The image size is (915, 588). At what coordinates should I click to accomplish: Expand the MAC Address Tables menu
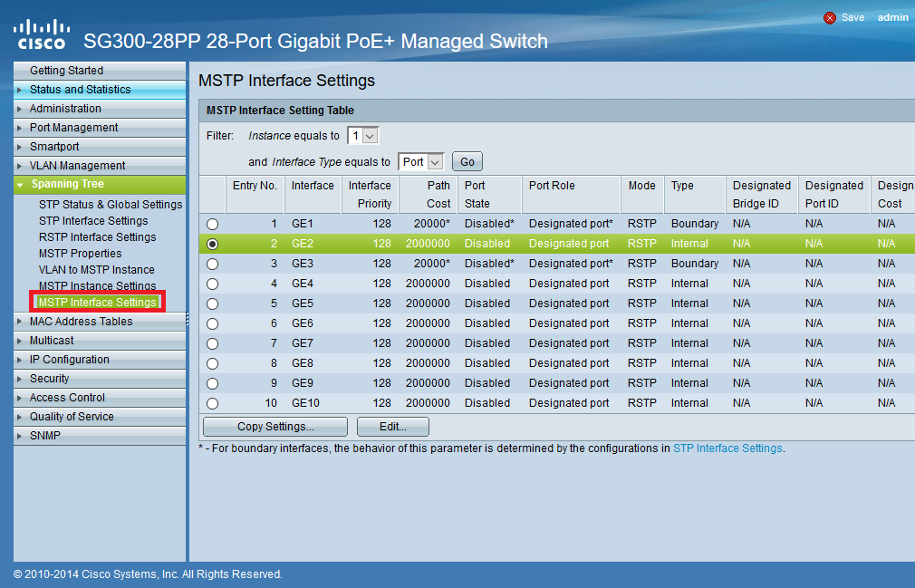[100, 322]
